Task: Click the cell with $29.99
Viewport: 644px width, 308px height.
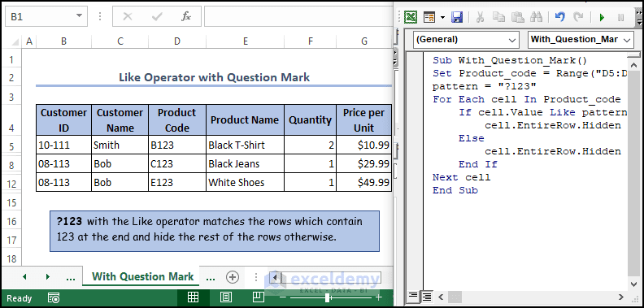Action: [x=364, y=164]
